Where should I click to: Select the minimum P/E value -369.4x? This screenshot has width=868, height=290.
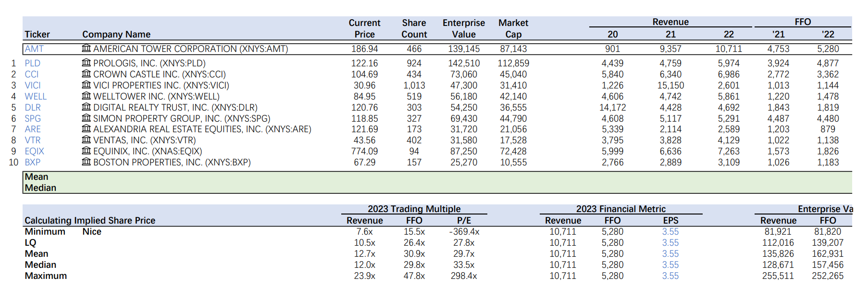tap(464, 232)
